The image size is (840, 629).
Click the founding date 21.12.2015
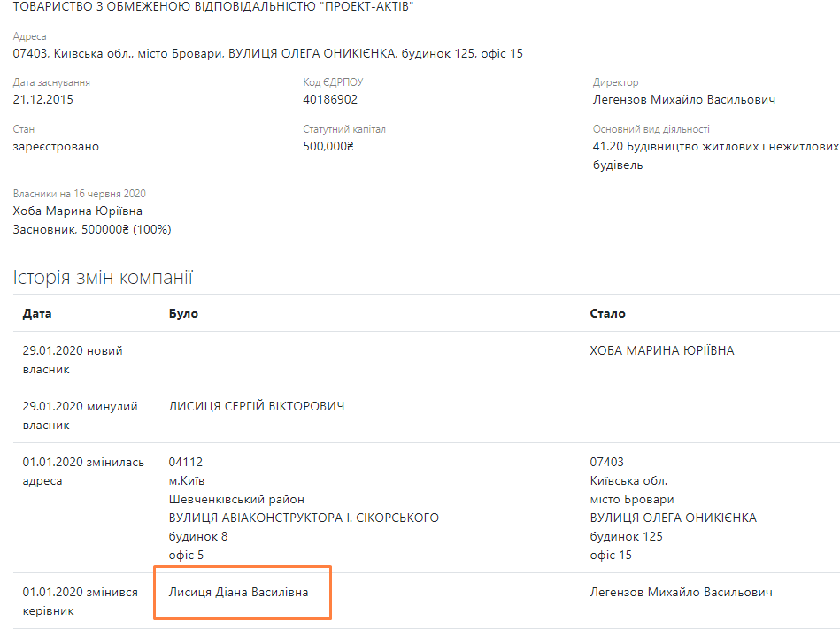coord(43,99)
